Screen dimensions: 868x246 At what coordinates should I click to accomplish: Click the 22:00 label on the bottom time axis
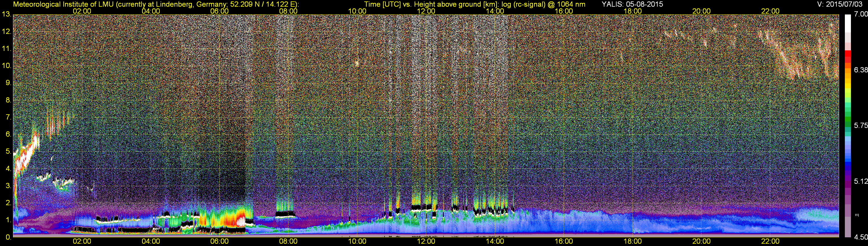click(x=770, y=242)
